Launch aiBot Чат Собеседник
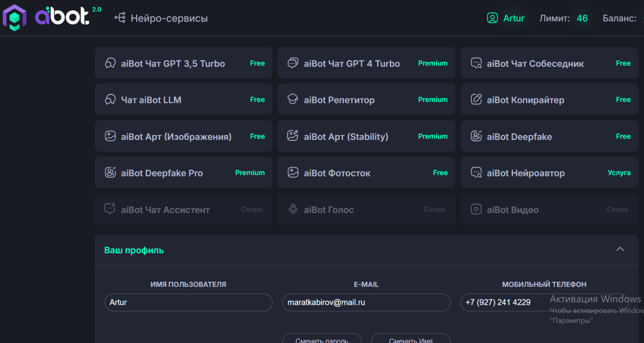This screenshot has width=644, height=343. [549, 63]
